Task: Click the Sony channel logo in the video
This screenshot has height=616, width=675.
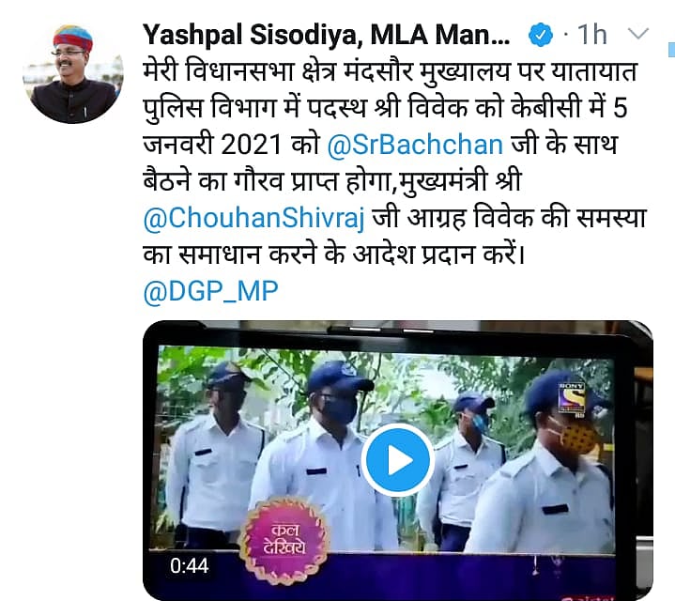Action: pos(572,399)
